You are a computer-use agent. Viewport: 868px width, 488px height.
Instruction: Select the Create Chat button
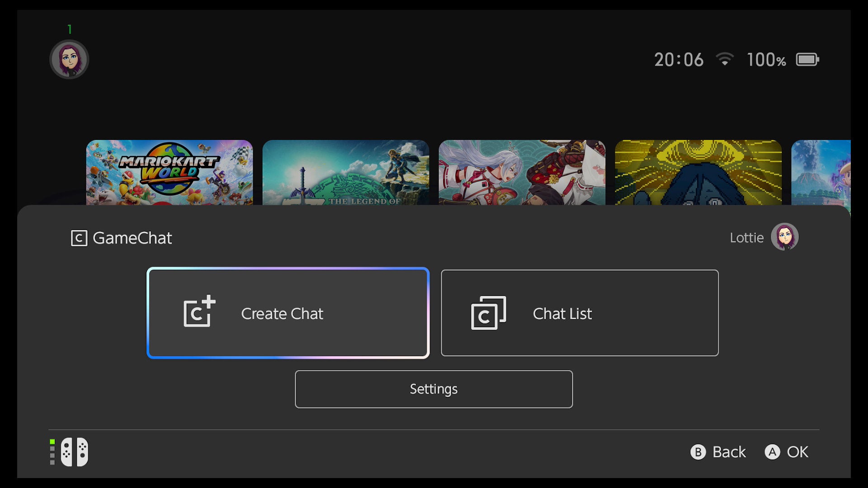click(x=288, y=313)
